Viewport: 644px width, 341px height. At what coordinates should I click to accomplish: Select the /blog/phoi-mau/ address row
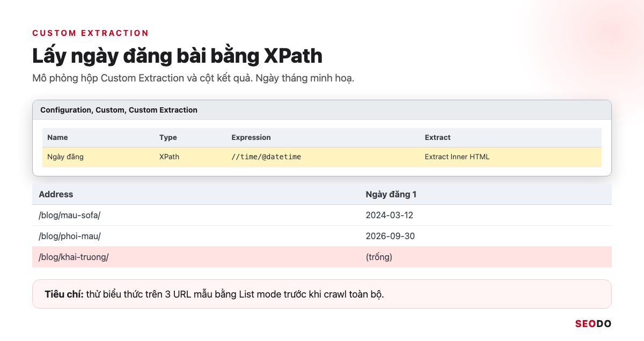pyautogui.click(x=322, y=236)
